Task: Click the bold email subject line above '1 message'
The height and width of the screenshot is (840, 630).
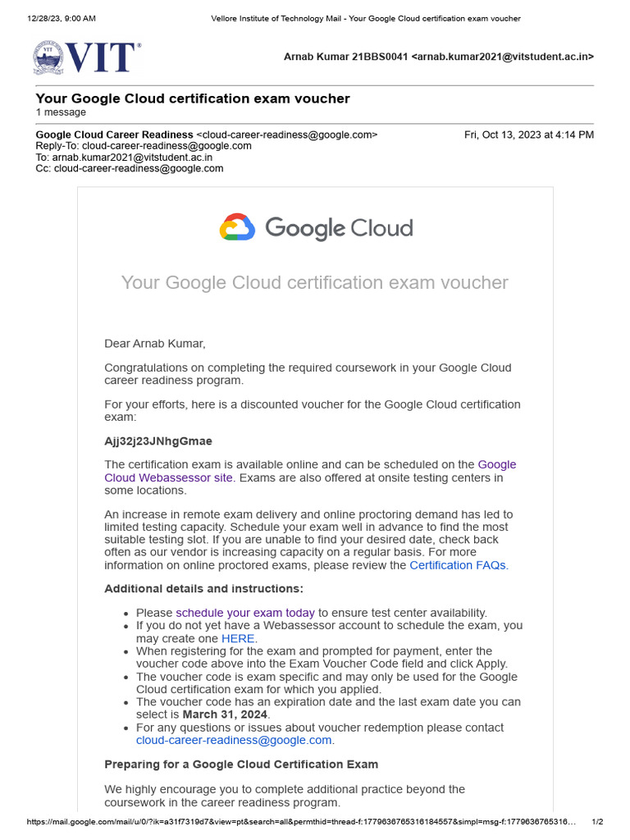Action: tap(193, 98)
